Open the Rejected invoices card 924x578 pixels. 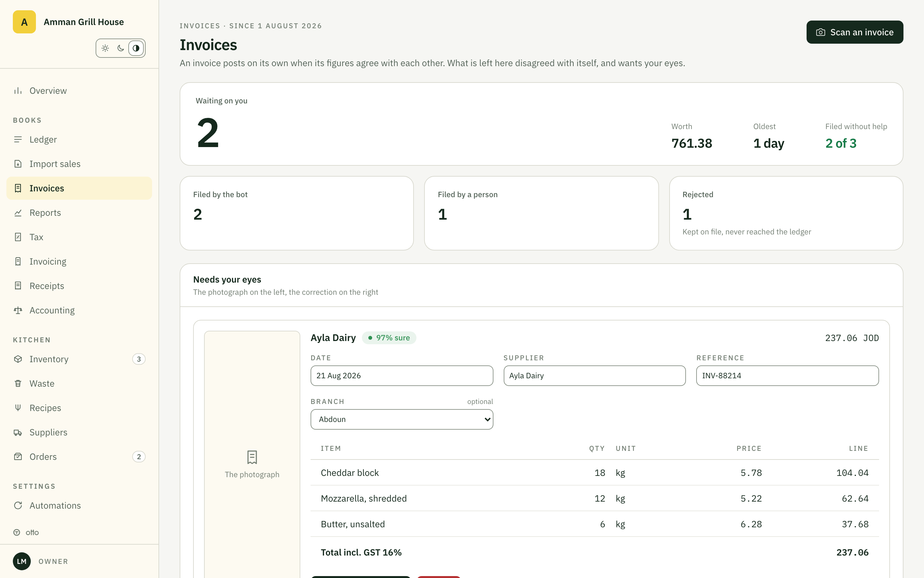pos(786,213)
